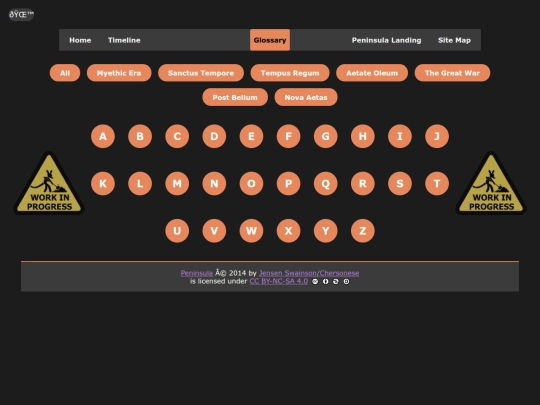The width and height of the screenshot is (540, 405).
Task: Choose the letter U button
Action: (x=177, y=231)
